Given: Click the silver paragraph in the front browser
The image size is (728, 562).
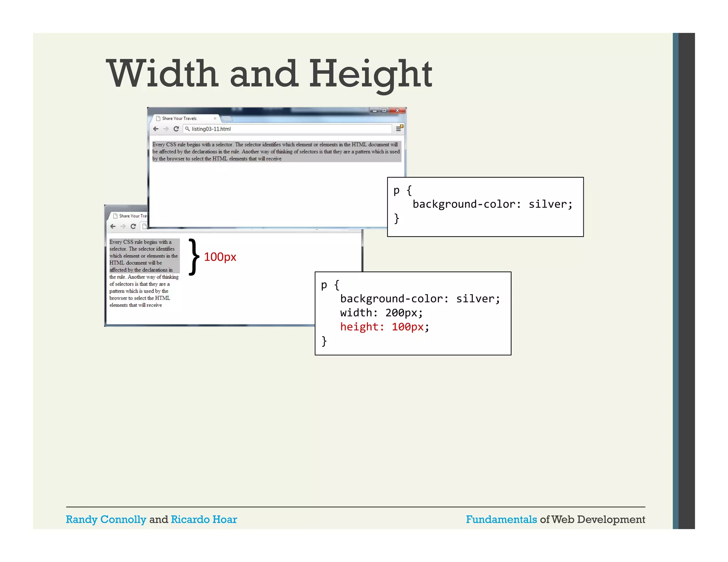Looking at the screenshot, I should coord(277,152).
